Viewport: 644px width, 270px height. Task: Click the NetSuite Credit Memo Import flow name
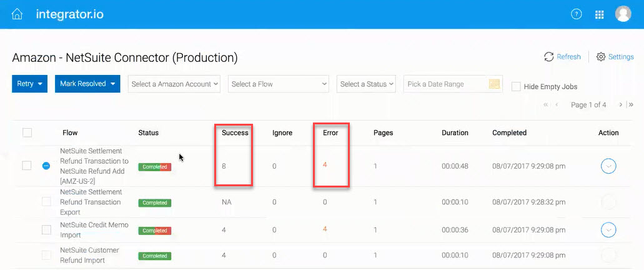click(x=94, y=230)
